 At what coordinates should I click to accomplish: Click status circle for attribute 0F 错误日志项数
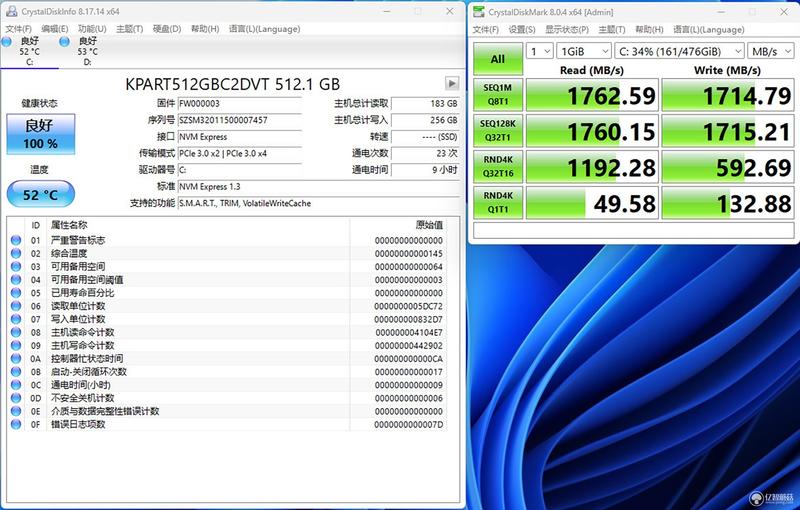16,424
